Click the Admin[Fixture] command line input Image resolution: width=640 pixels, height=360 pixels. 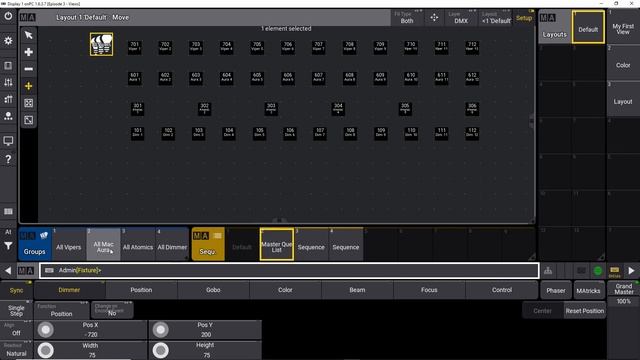click(x=289, y=271)
